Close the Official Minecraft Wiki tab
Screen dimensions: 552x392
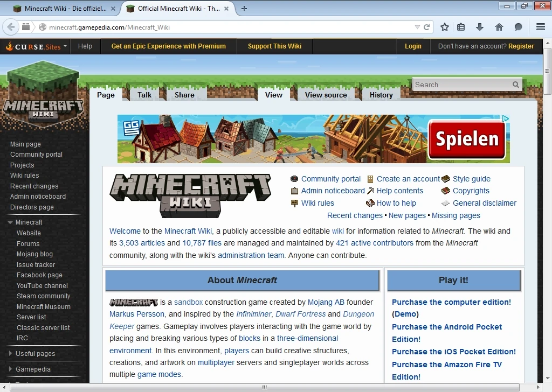[x=226, y=9]
